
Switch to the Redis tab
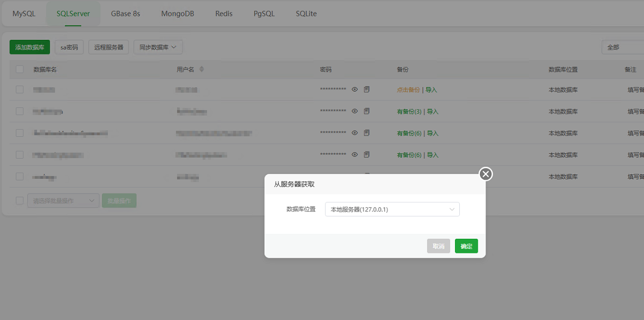(x=223, y=14)
